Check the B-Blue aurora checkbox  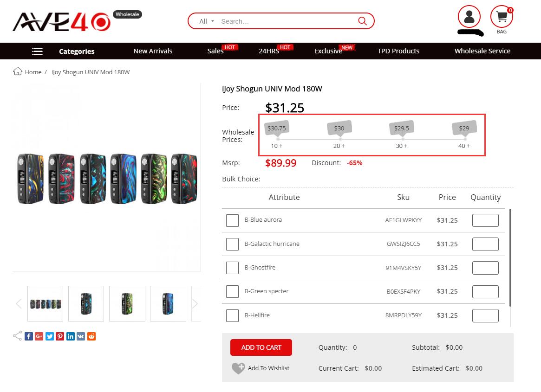[x=232, y=220]
